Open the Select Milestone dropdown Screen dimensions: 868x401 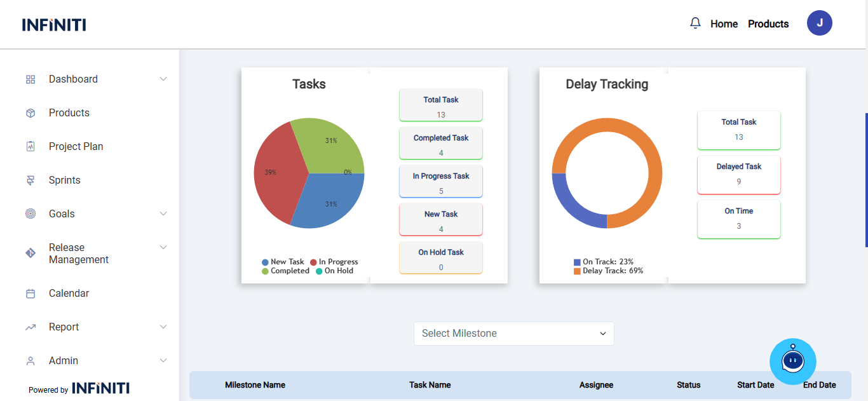click(513, 334)
